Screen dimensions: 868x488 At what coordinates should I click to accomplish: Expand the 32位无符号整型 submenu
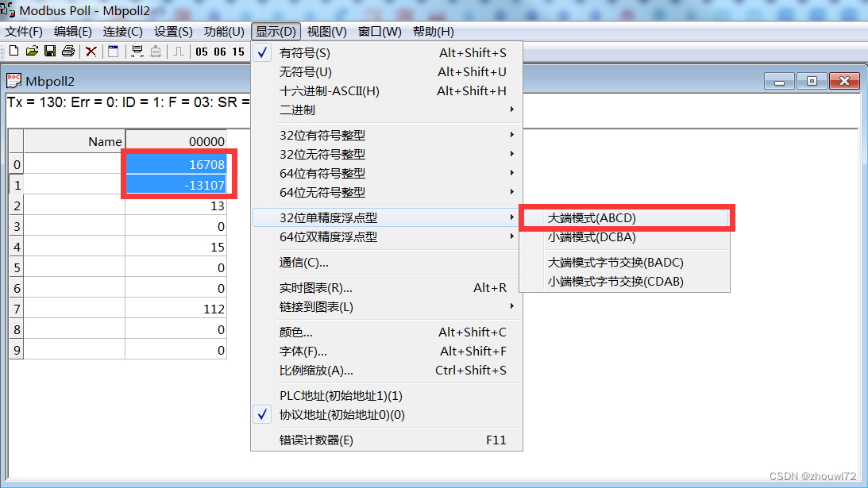point(387,154)
